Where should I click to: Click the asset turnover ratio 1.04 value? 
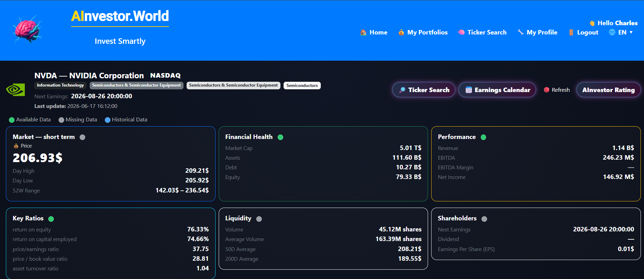pyautogui.click(x=202, y=268)
